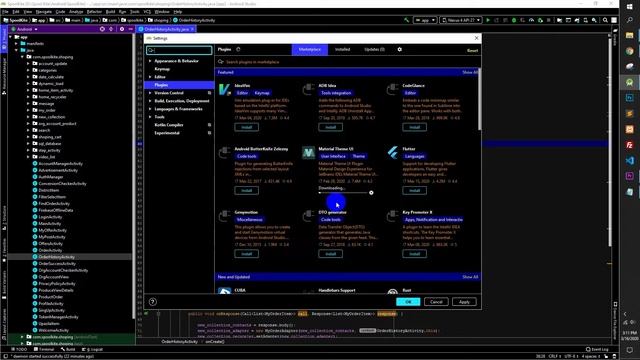Viewport: 640px width, 360px height.
Task: Open the Nexus 4 API 27 device dropdown
Action: point(460,20)
